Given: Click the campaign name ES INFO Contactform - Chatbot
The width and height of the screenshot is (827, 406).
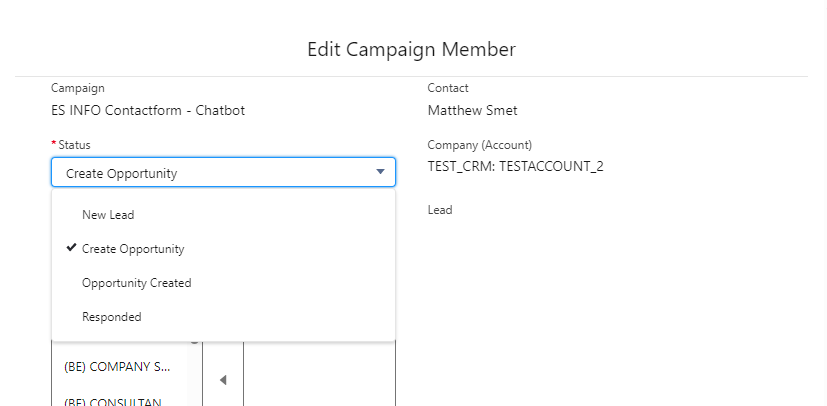Looking at the screenshot, I should (x=148, y=110).
